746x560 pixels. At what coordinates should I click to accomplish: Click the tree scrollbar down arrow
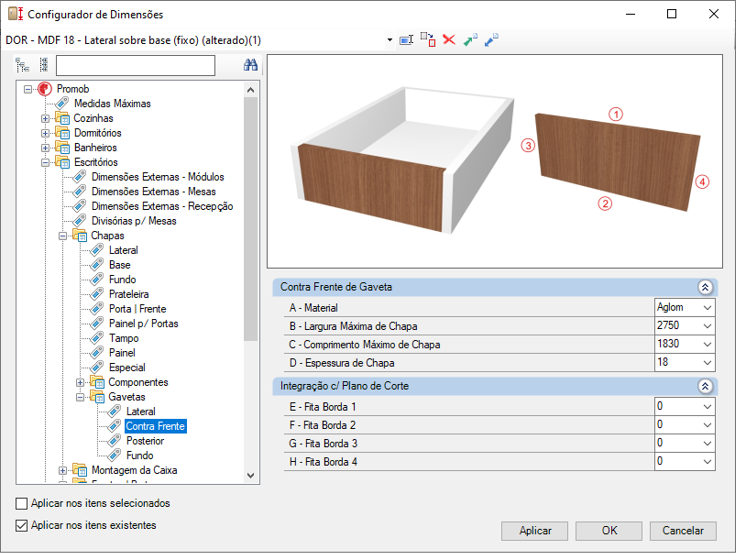(251, 476)
